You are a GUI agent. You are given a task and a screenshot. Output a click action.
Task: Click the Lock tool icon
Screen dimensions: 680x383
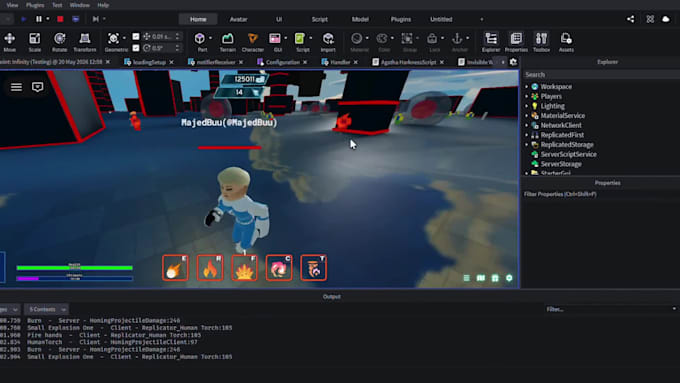pyautogui.click(x=432, y=39)
